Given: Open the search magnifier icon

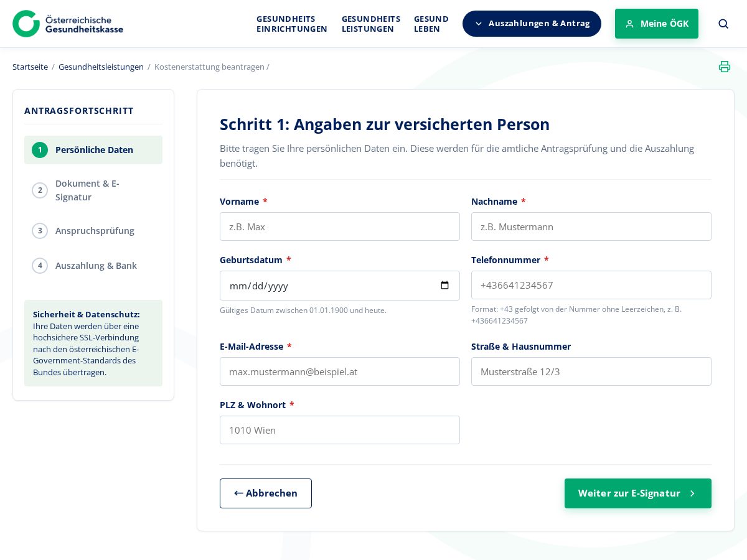Looking at the screenshot, I should point(723,24).
